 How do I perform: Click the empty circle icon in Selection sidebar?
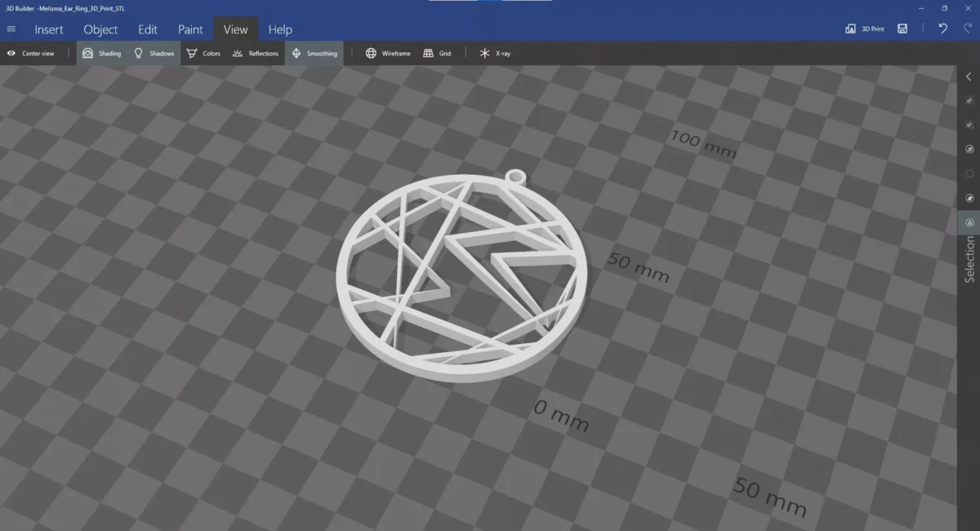(969, 174)
